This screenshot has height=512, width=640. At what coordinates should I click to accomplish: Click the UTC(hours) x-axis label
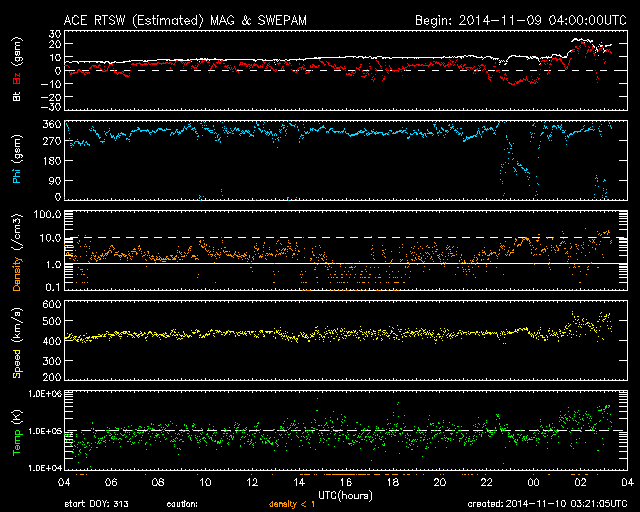tap(346, 494)
